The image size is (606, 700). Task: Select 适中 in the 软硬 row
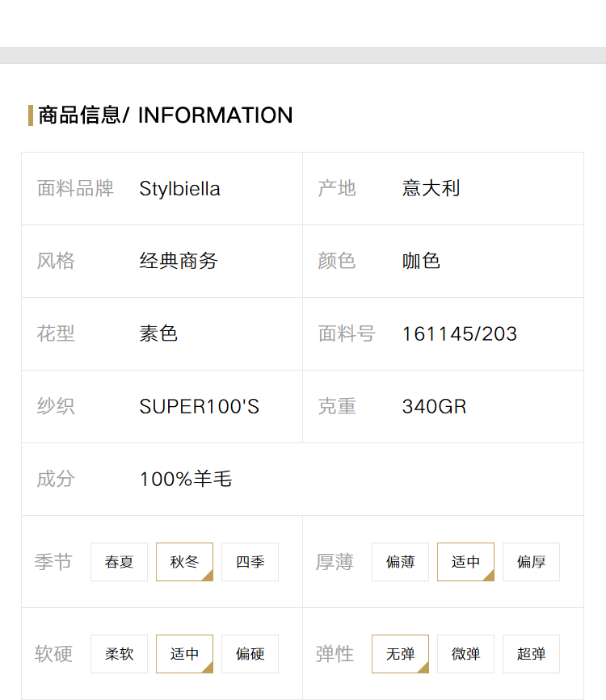pos(184,653)
